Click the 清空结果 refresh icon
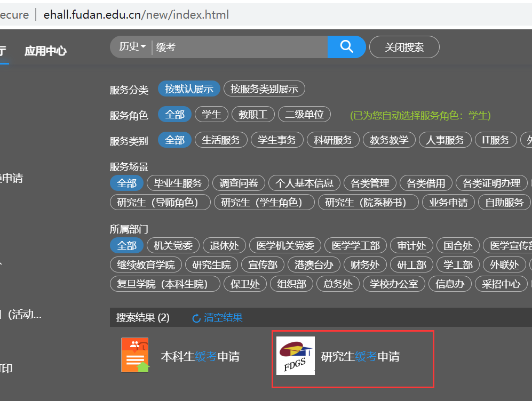This screenshot has width=532, height=401. click(x=196, y=318)
